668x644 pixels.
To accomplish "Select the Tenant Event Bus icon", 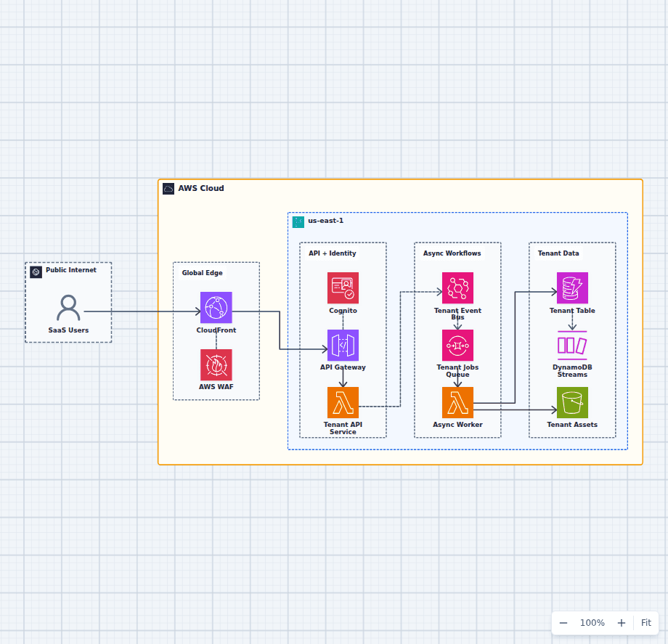I will 457,288.
